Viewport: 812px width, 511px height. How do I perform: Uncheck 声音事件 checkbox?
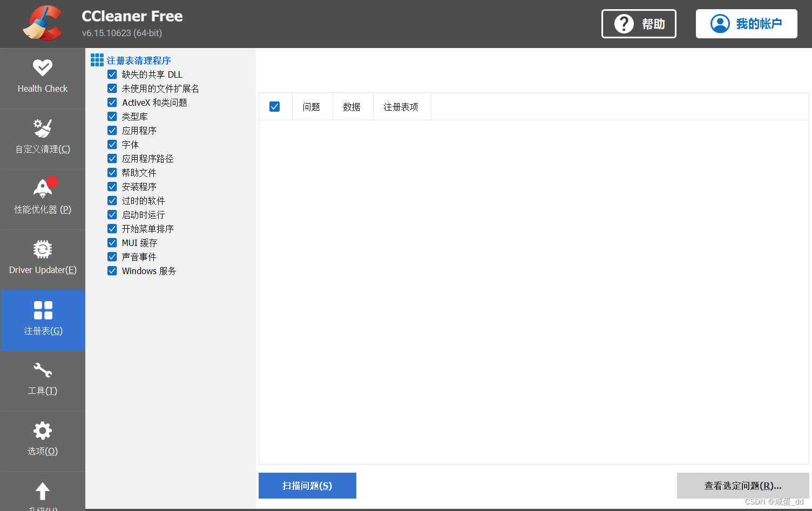[112, 257]
